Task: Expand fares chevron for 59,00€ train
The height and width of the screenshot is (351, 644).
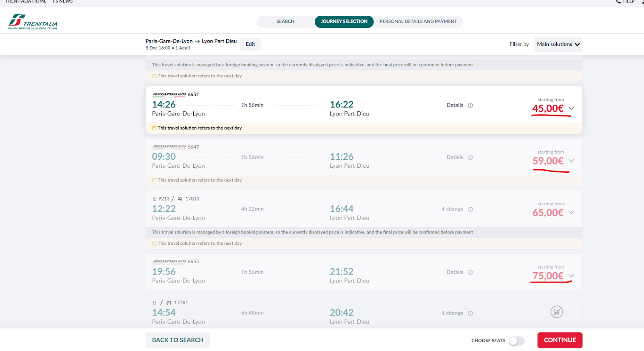Action: coord(571,161)
